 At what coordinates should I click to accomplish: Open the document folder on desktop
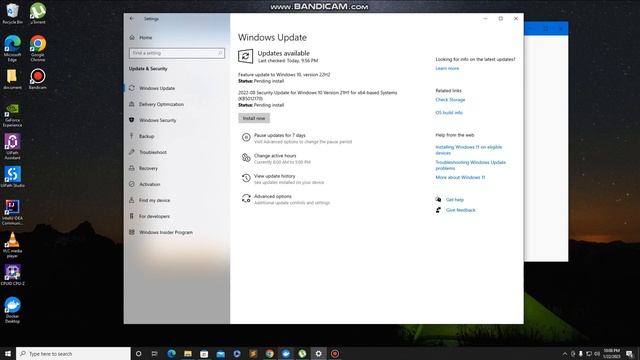click(x=12, y=79)
